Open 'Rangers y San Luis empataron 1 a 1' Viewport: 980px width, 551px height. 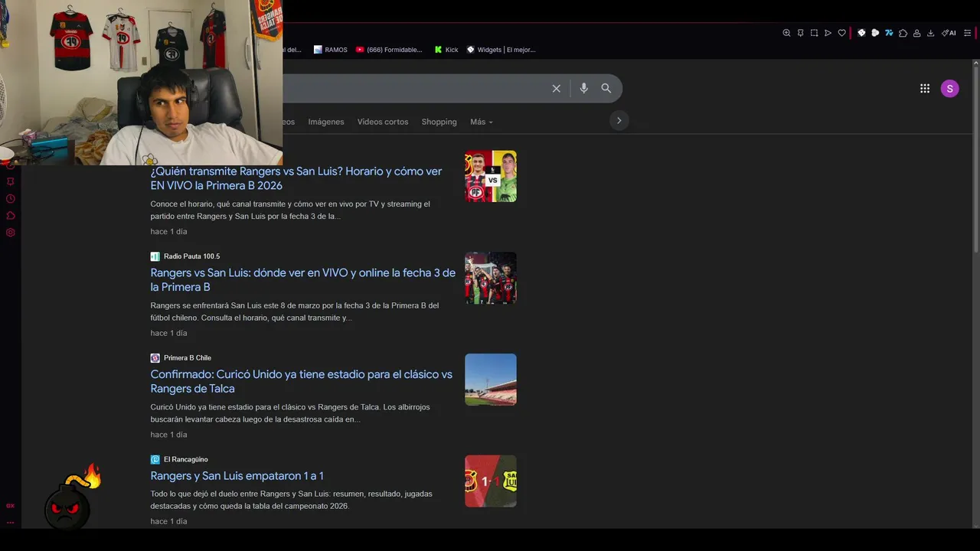(x=237, y=476)
